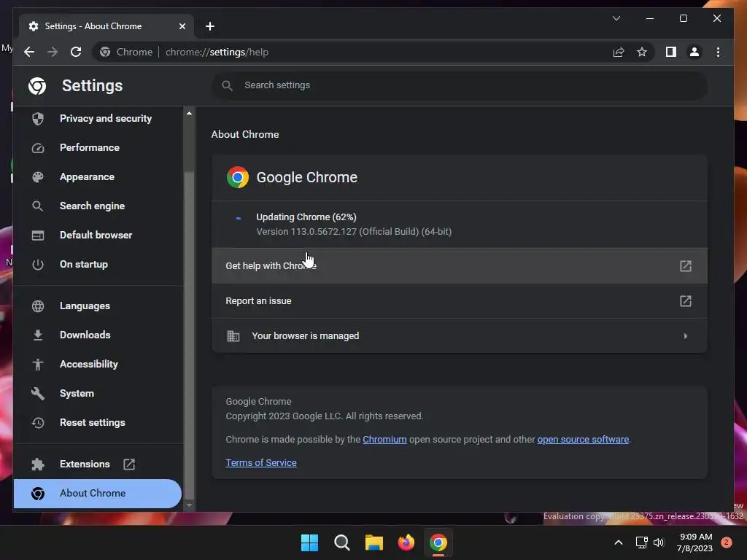Image resolution: width=747 pixels, height=560 pixels.
Task: Open the Terms of Service link
Action: pyautogui.click(x=261, y=463)
